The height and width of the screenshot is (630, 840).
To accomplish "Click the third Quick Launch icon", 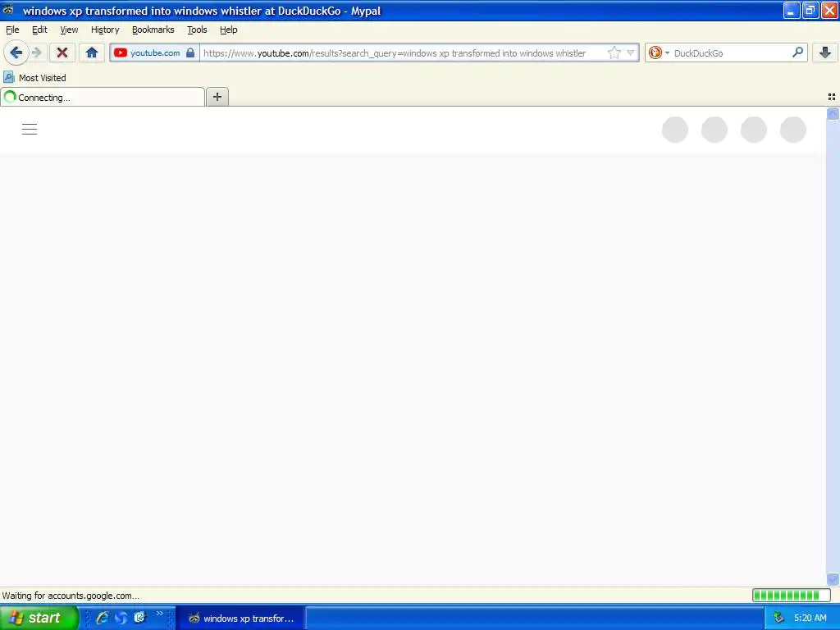I will (139, 617).
